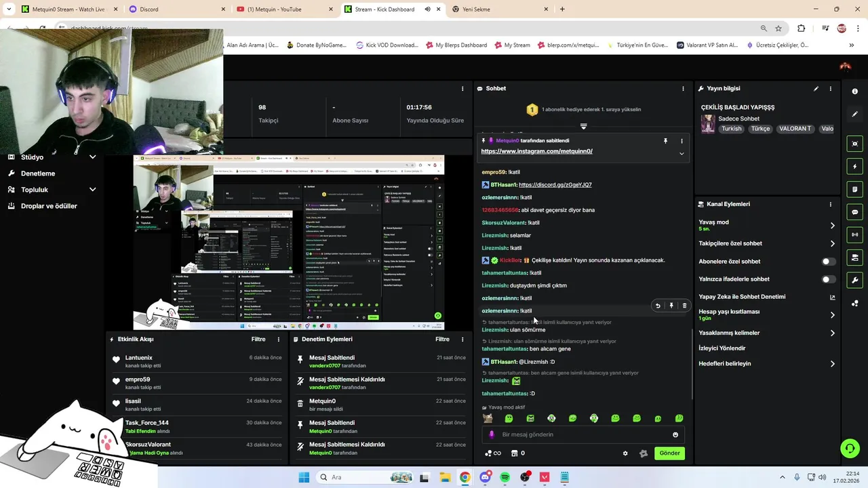The image size is (868, 488).
Task: Open the instagram.com/metquinn0 link
Action: (536, 151)
